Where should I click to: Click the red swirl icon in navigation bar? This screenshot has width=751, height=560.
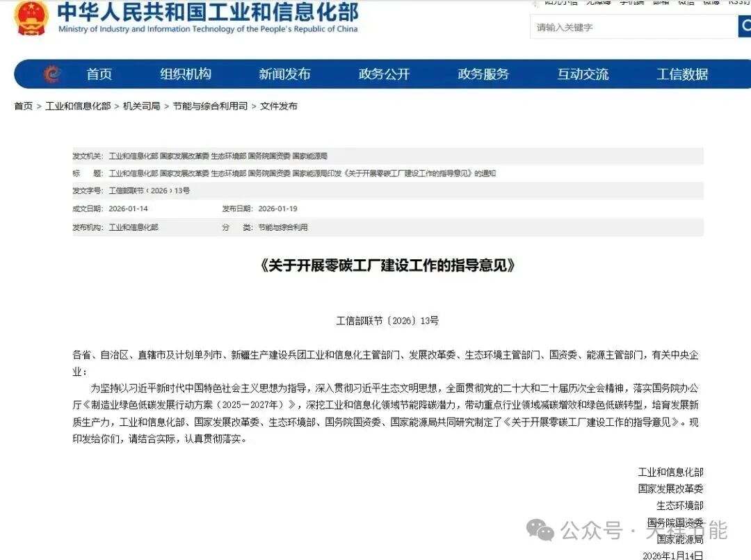click(x=52, y=74)
